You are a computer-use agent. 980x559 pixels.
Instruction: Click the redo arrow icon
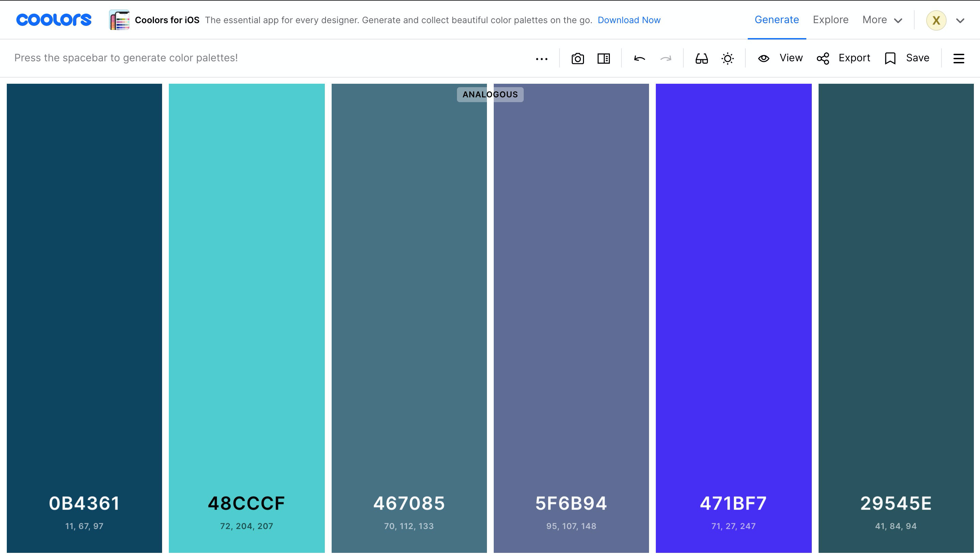[665, 58]
